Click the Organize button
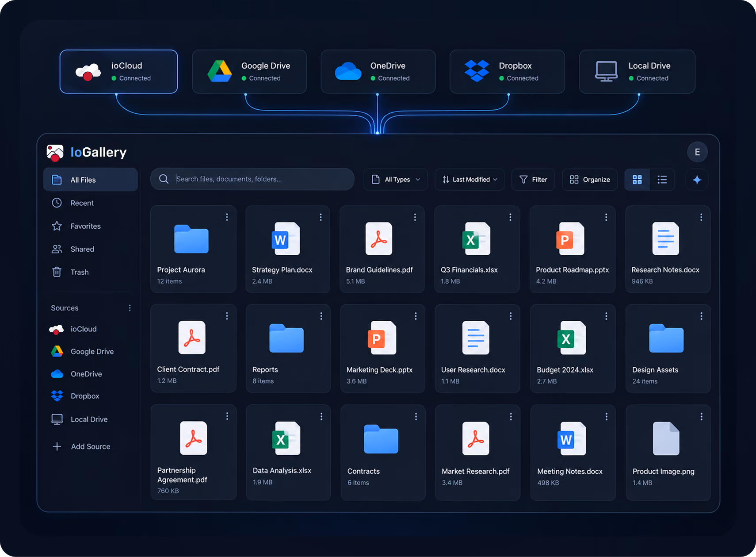Viewport: 756px width, 557px height. pyautogui.click(x=590, y=180)
